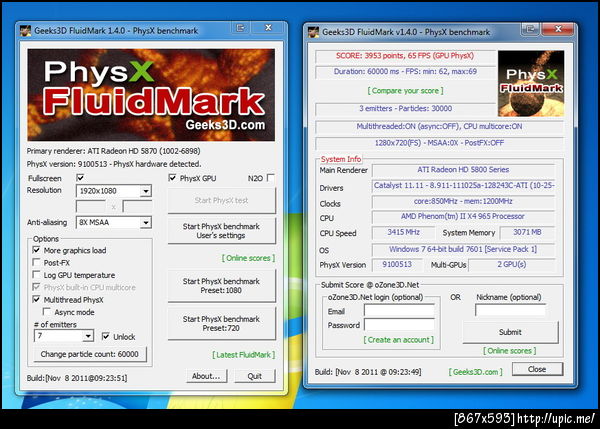Start PhysX benchmark Preset:1080
This screenshot has height=429, width=600.
click(x=221, y=285)
